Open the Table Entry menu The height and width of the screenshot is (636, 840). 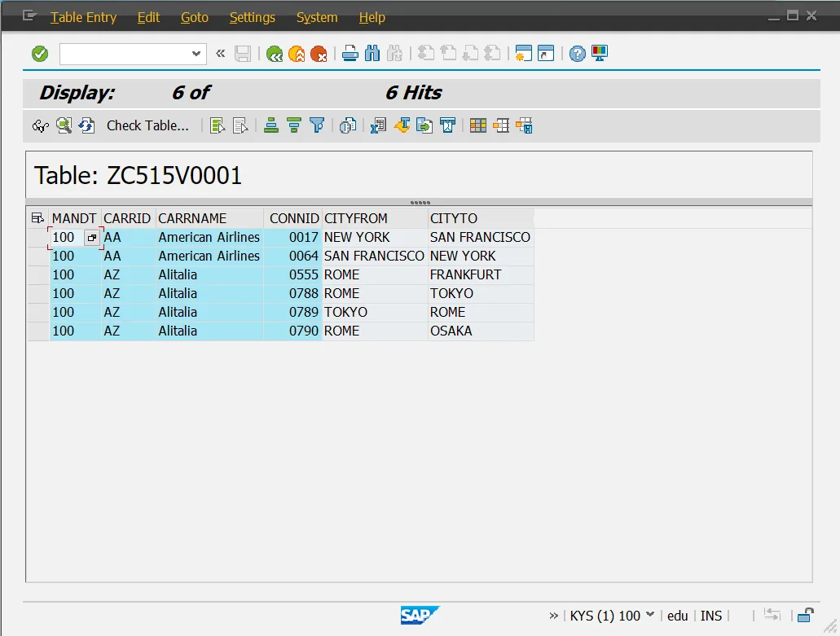coord(83,17)
